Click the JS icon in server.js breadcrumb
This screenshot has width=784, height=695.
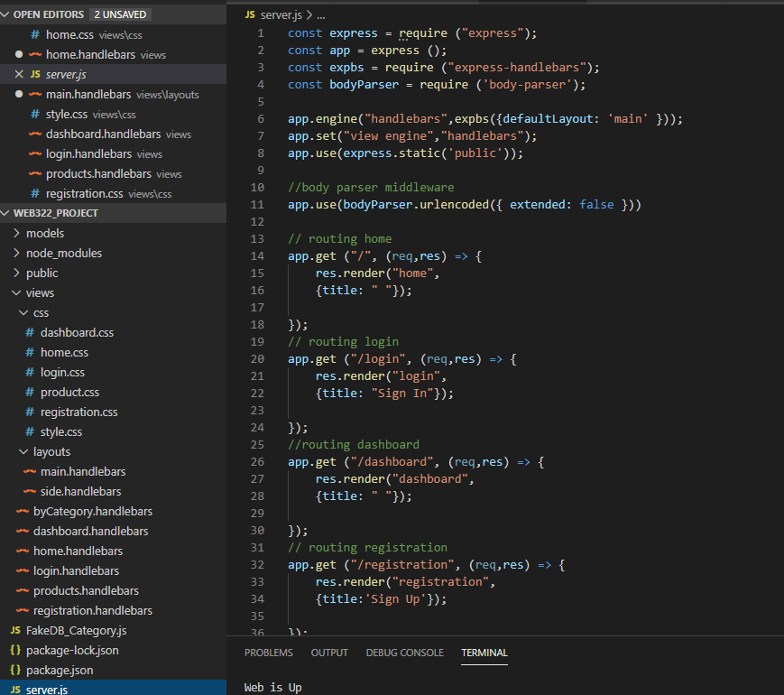pos(250,15)
